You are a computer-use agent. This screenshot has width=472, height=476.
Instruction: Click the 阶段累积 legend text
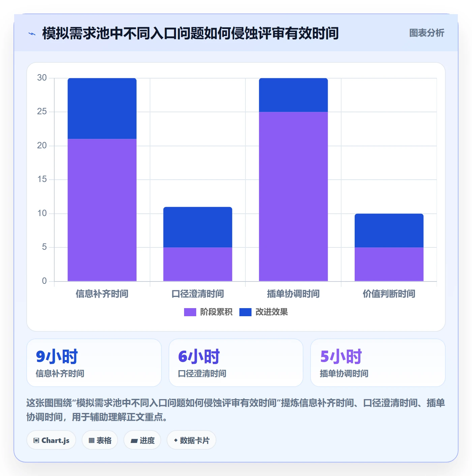216,312
